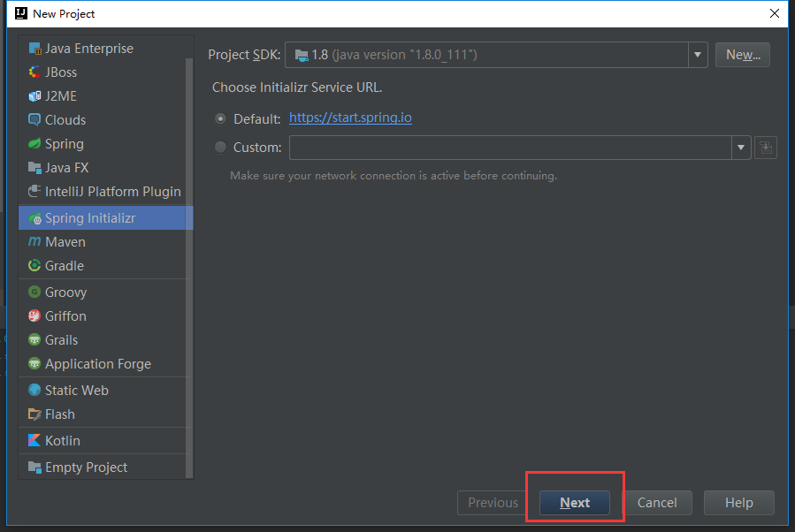Click the New... SDK button
This screenshot has width=795, height=532.
pos(743,55)
